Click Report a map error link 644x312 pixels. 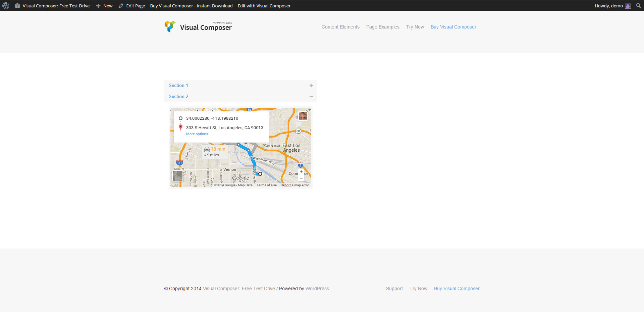tap(294, 185)
